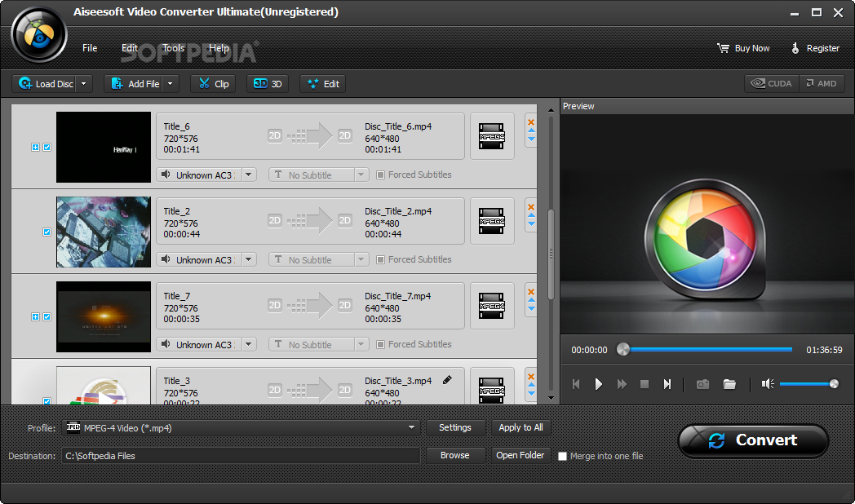Screen dimensions: 855x504
Task: Click the preview seek slider handle
Action: click(622, 349)
